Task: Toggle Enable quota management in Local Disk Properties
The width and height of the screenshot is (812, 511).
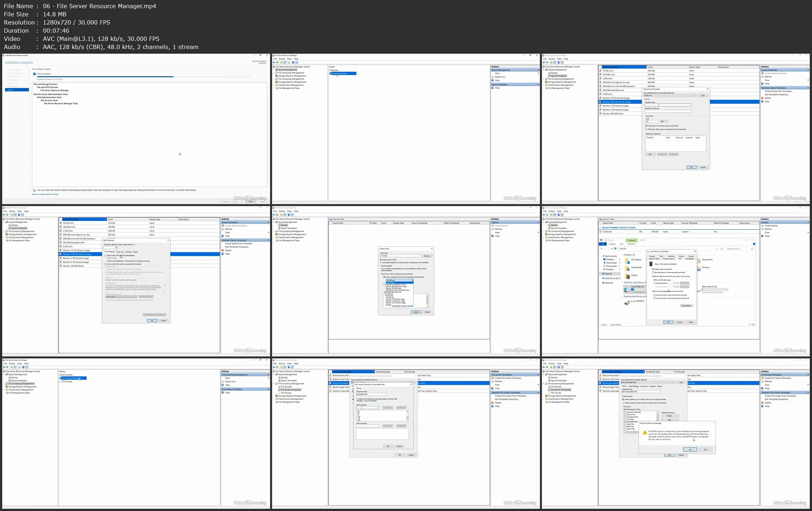Action: [x=653, y=269]
